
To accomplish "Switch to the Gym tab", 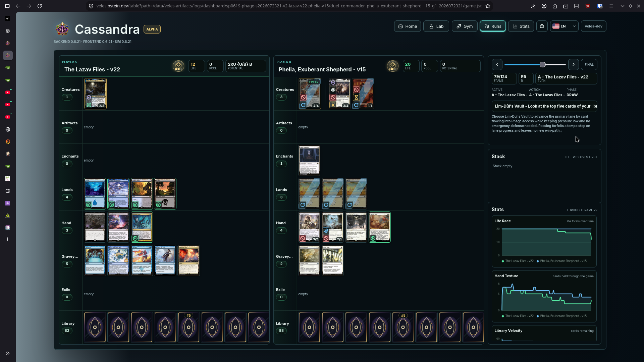I will tap(465, 26).
